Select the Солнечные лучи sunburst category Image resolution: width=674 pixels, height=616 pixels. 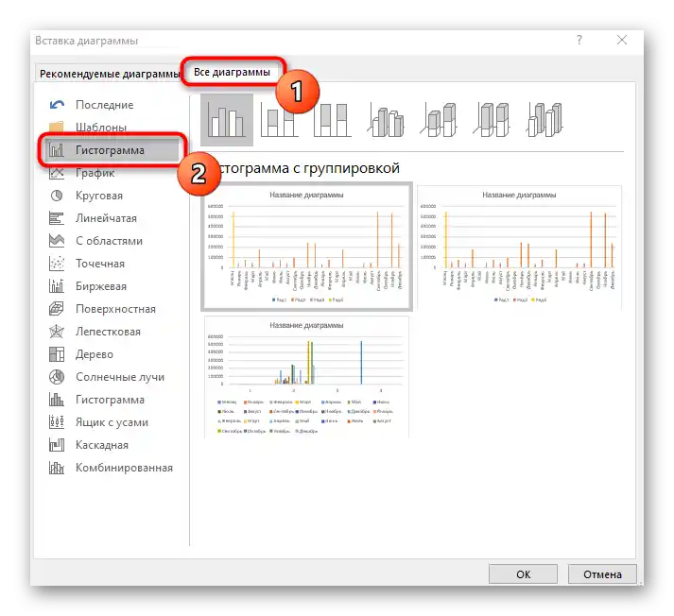[111, 377]
